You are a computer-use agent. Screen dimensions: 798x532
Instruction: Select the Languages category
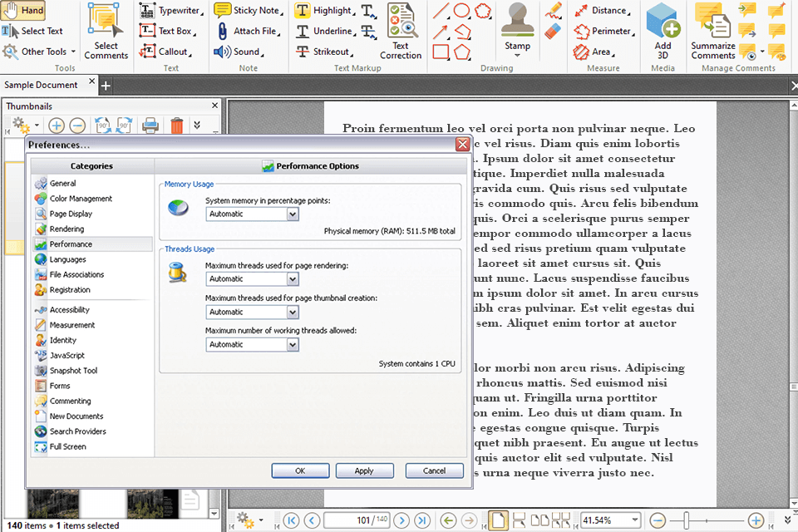click(67, 259)
